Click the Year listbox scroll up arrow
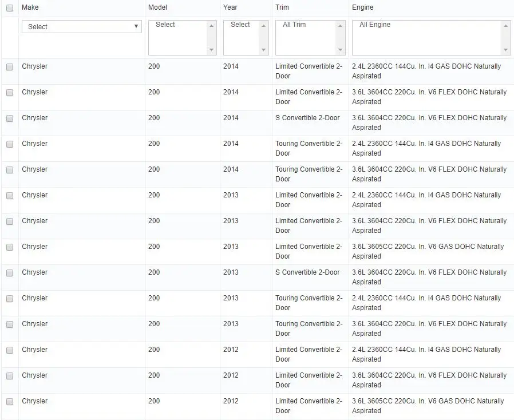Image resolution: width=514 pixels, height=420 pixels. click(x=263, y=26)
